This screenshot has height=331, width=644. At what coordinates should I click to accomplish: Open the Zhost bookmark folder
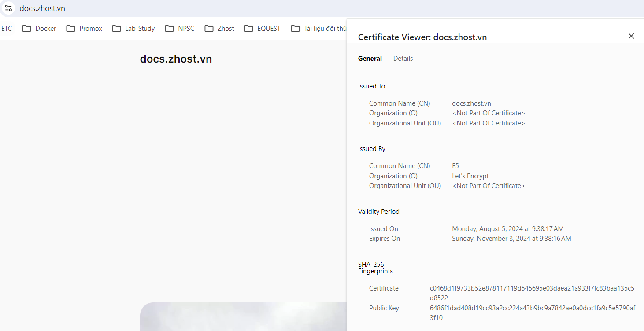219,29
